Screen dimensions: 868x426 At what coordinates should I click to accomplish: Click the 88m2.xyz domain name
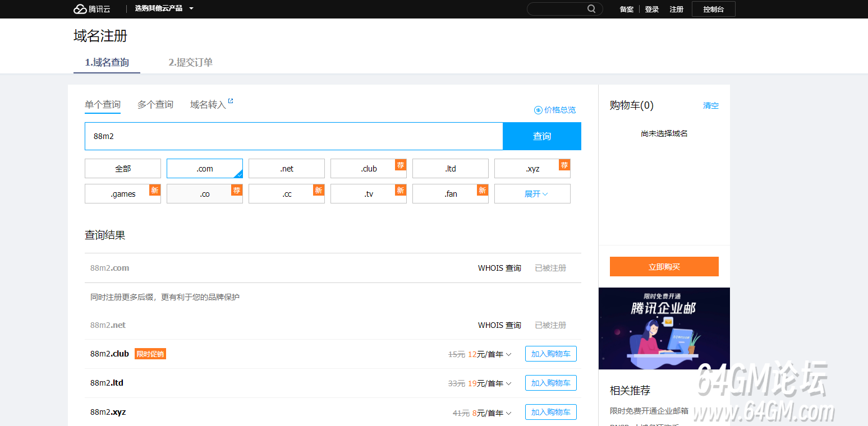[108, 412]
